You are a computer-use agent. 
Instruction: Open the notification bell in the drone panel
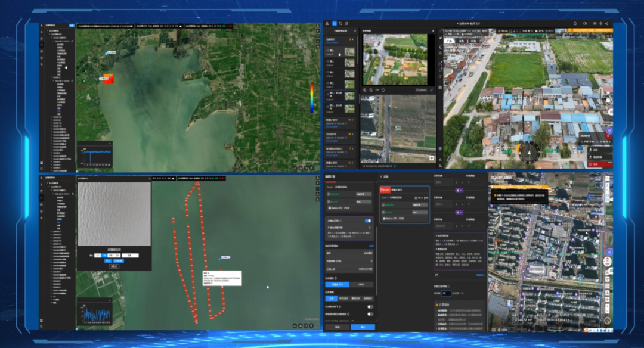pyautogui.click(x=575, y=24)
